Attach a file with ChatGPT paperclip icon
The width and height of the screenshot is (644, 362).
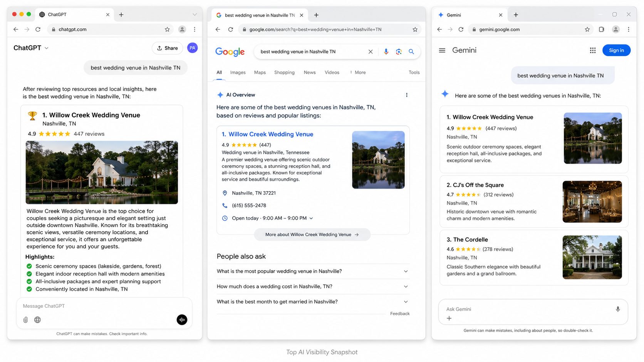(25, 320)
